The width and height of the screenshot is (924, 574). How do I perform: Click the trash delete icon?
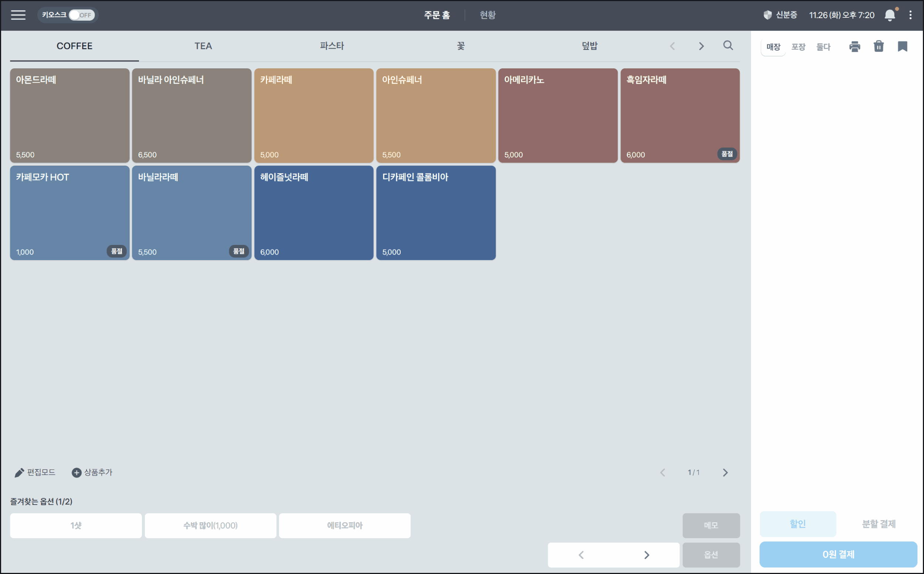coord(879,46)
